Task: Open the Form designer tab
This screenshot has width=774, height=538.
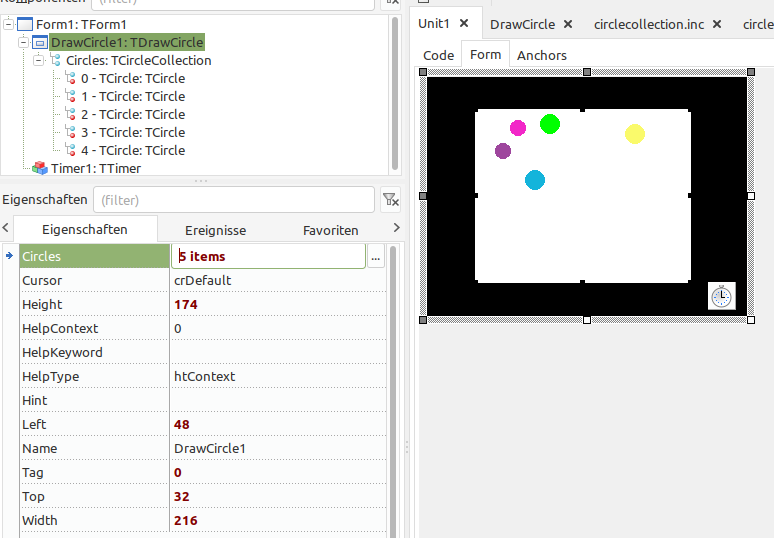Action: 485,54
